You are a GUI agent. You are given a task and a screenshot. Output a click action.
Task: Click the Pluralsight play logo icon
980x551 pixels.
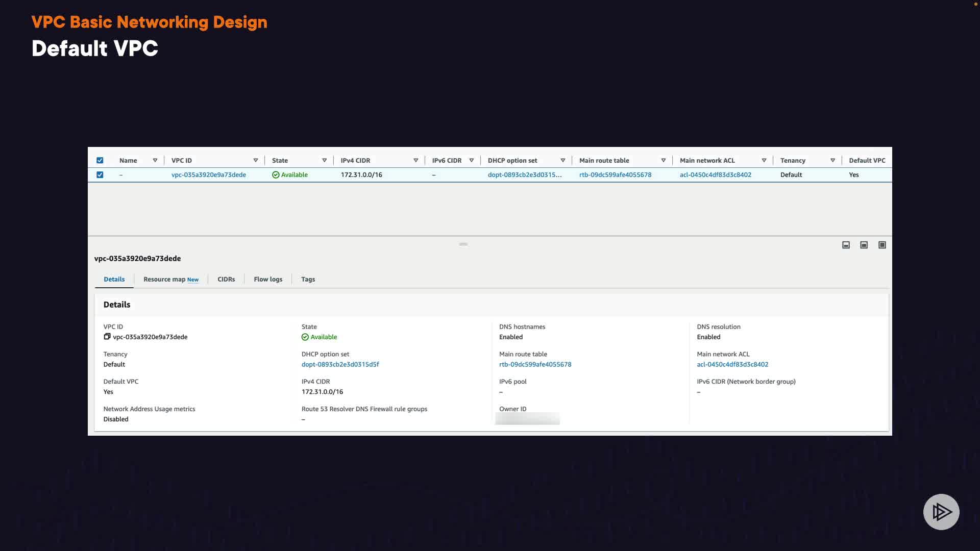(941, 512)
